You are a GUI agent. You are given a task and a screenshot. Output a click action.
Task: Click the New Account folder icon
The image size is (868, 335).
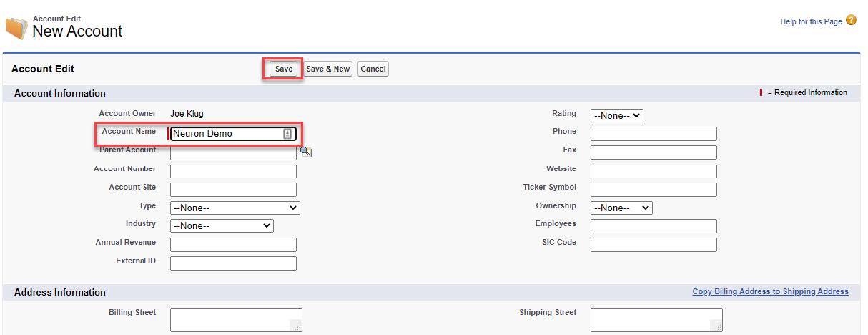pyautogui.click(x=16, y=29)
